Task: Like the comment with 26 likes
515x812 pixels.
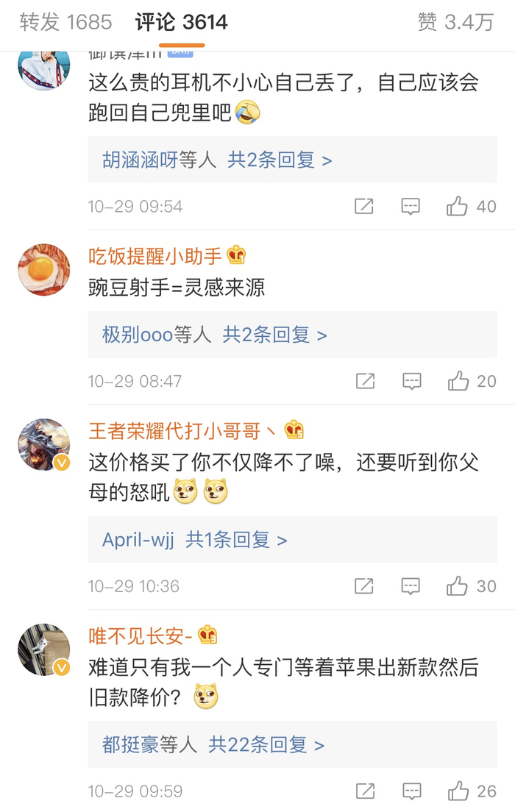Action: click(458, 791)
